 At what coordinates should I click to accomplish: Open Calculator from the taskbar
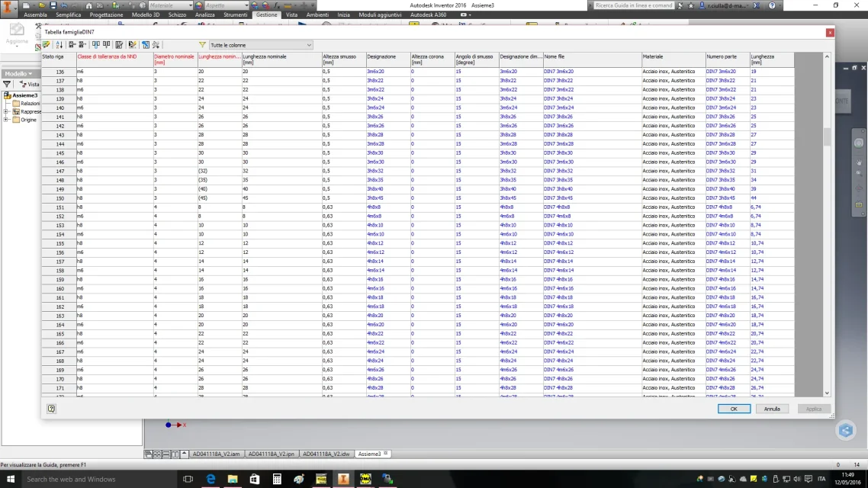277,479
